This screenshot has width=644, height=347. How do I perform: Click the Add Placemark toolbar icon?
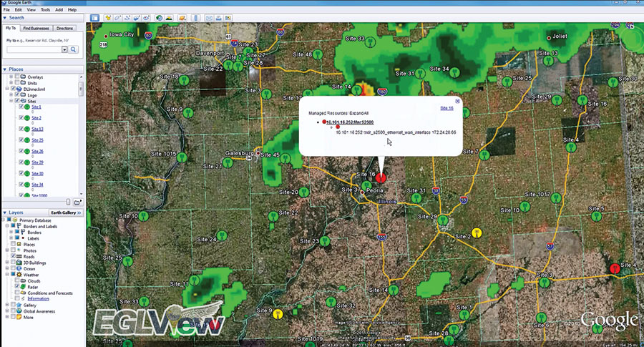tap(109, 17)
